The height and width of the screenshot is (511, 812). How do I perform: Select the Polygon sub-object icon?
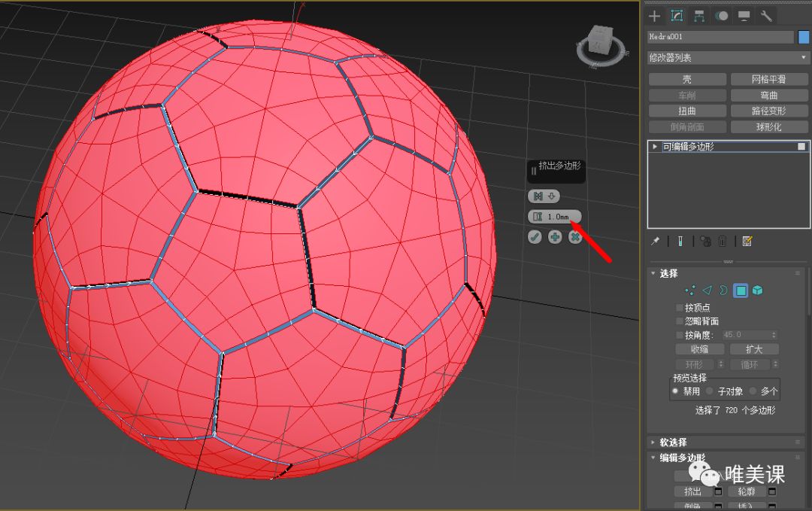pos(741,290)
